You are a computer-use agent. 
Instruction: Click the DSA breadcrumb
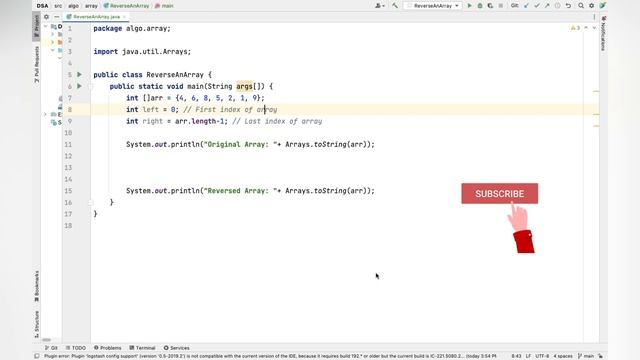42,6
